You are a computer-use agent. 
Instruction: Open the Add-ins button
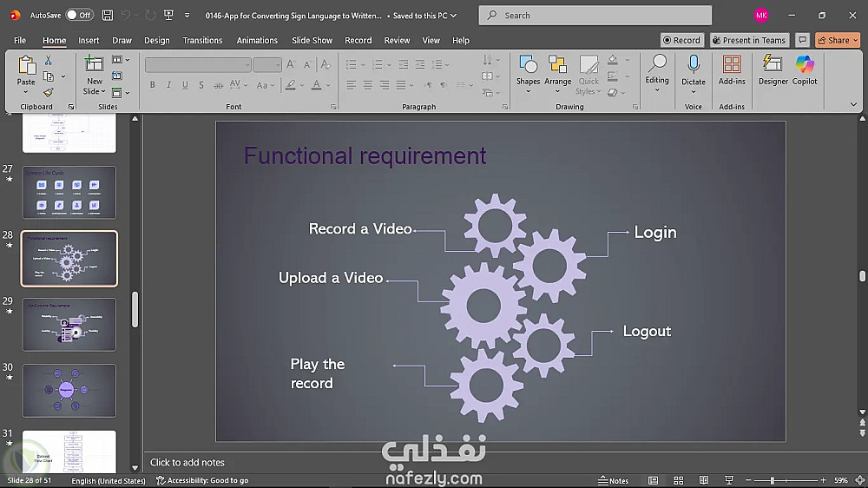[732, 70]
